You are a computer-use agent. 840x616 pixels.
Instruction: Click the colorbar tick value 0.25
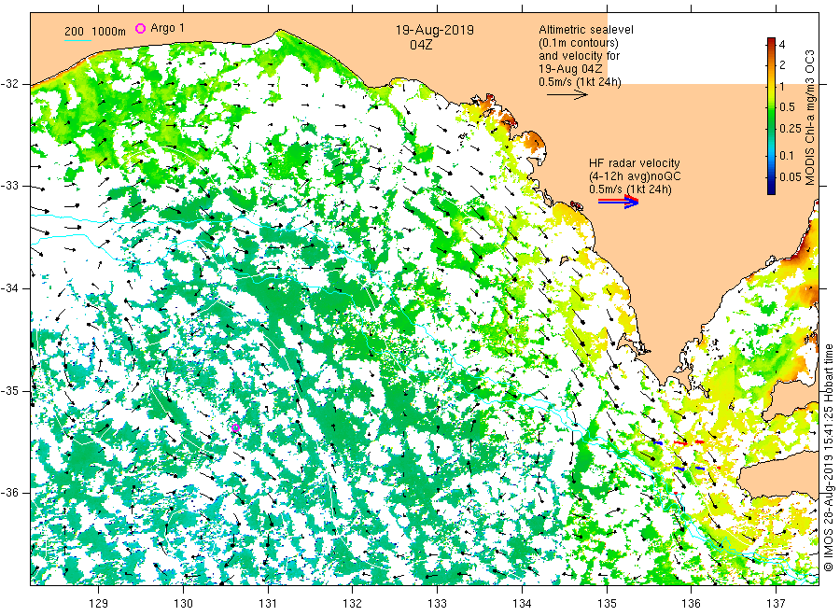(791, 129)
